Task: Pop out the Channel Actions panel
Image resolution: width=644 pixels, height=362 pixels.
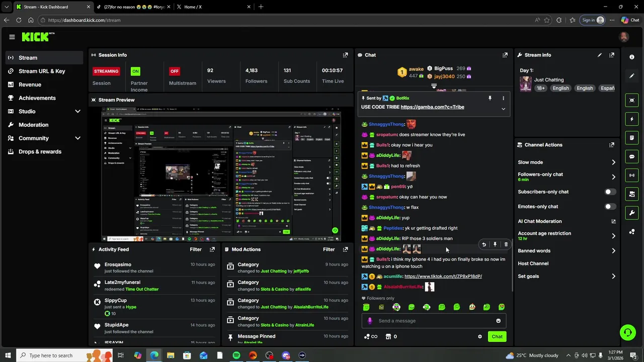Action: pos(612,145)
